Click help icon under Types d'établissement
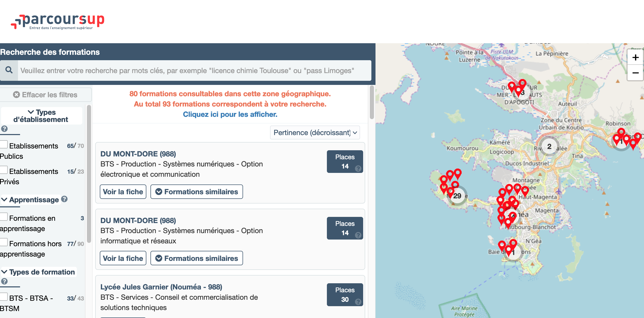This screenshot has width=644, height=318. click(x=4, y=129)
